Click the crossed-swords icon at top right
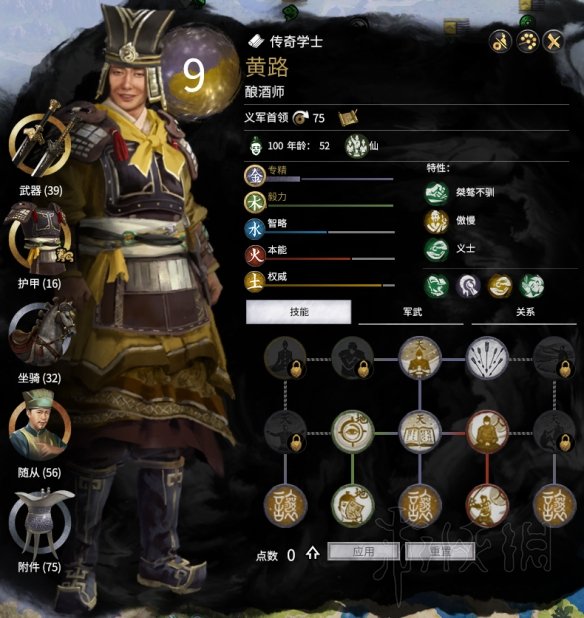584x618 pixels. click(553, 42)
